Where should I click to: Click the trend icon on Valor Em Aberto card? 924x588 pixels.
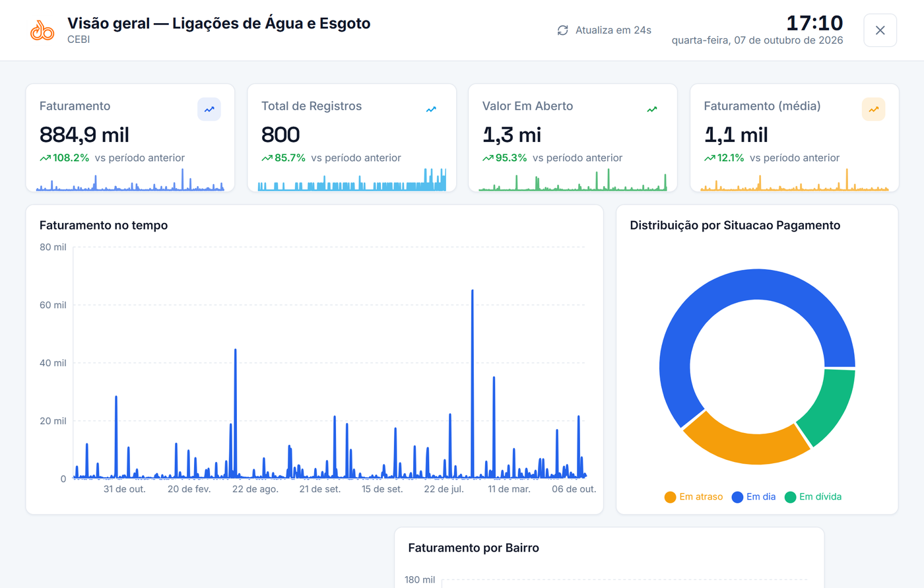click(652, 110)
